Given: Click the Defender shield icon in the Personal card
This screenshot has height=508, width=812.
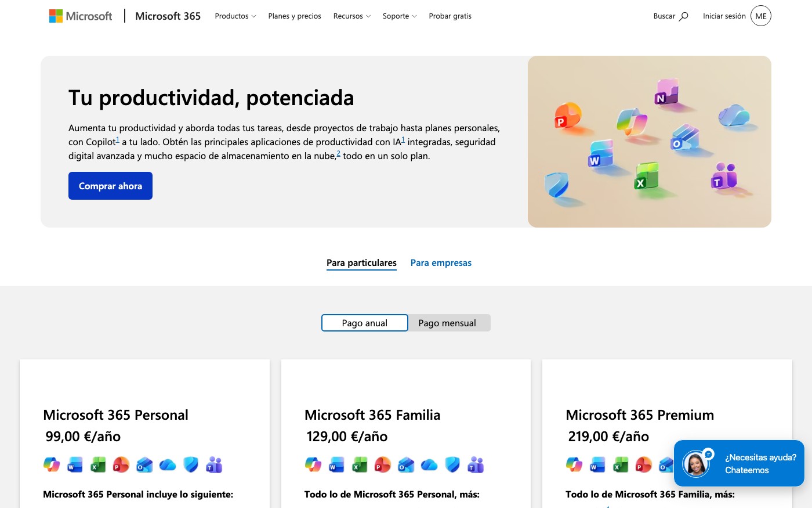Looking at the screenshot, I should coord(191,464).
